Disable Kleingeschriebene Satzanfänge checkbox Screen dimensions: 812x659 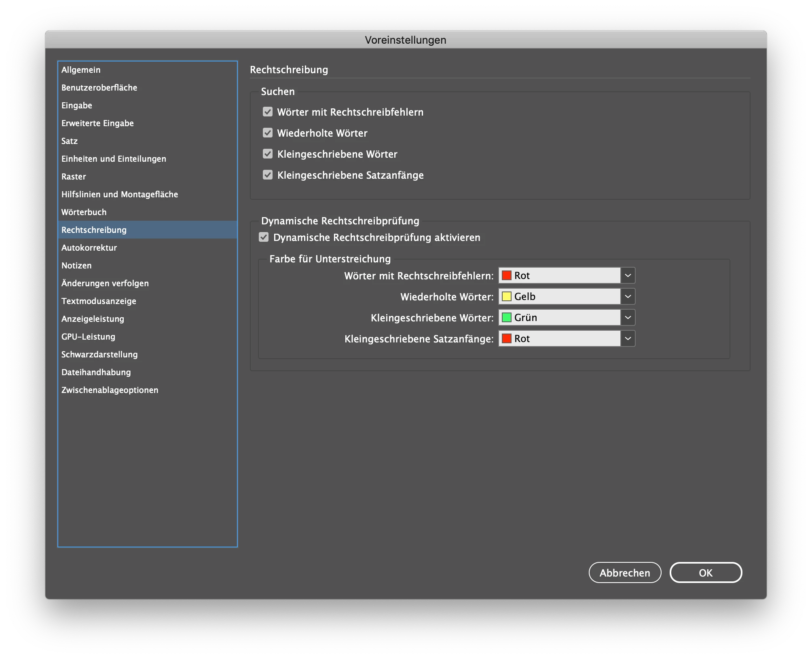(268, 175)
